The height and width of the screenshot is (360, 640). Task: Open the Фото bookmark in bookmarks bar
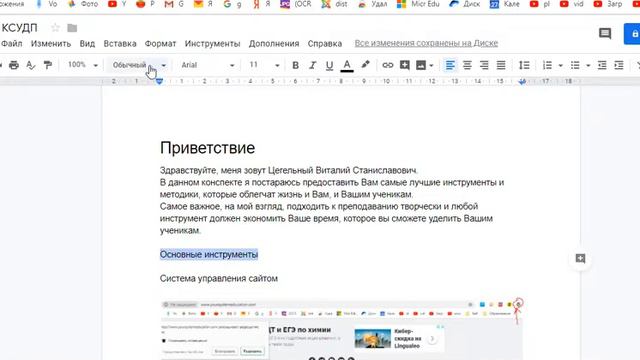(84, 4)
